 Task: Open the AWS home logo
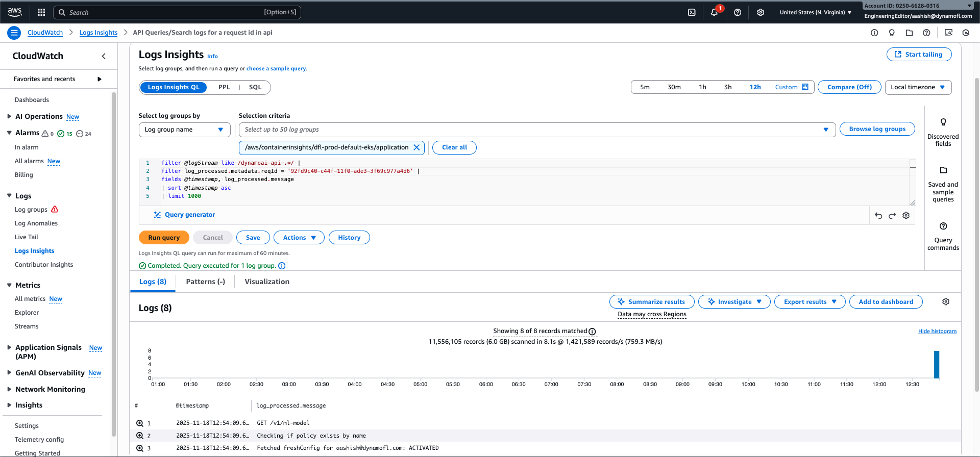click(15, 12)
